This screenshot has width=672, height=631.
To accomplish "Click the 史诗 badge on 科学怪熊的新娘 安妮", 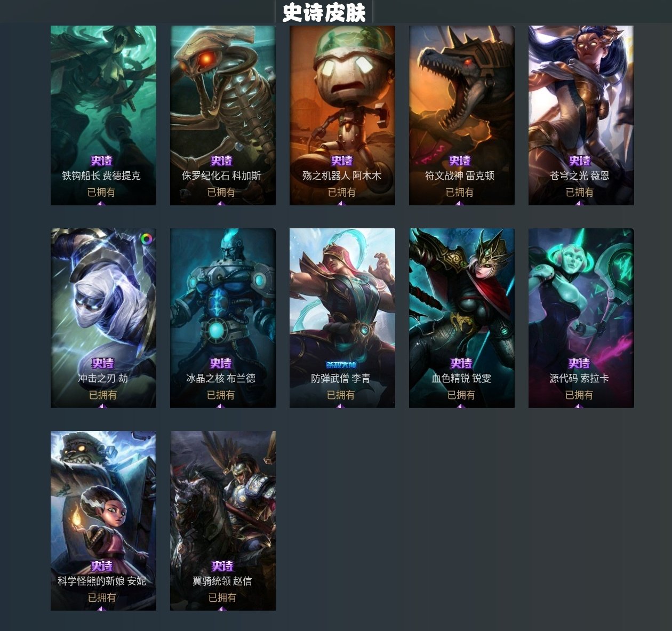I will tap(102, 566).
